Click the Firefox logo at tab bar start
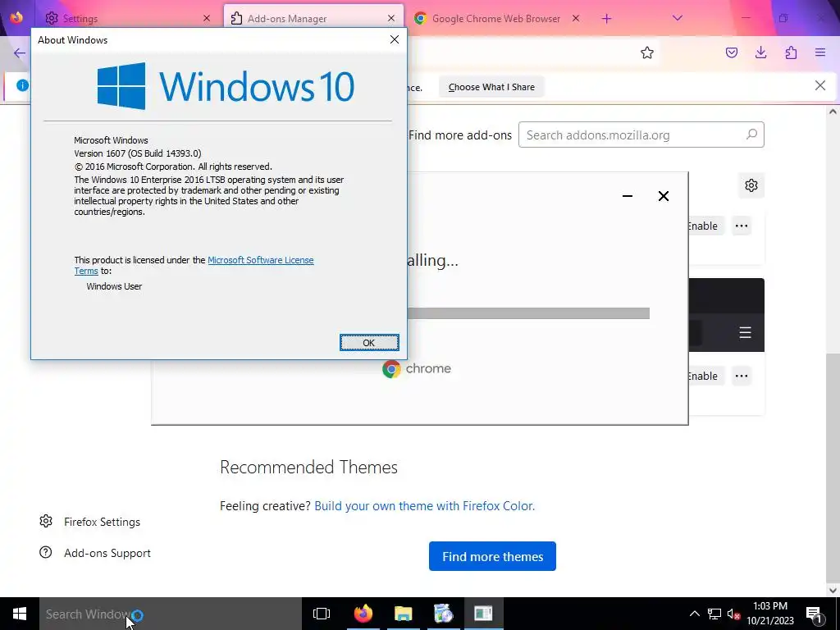This screenshot has width=840, height=630. point(16,18)
